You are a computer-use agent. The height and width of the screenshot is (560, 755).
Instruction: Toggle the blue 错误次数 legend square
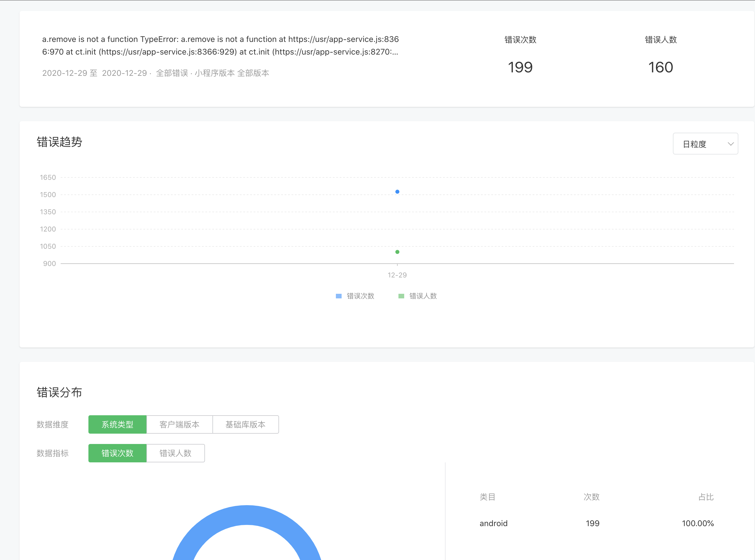338,296
